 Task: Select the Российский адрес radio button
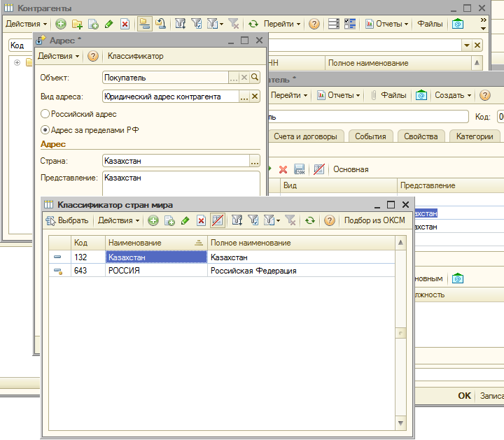tap(45, 113)
